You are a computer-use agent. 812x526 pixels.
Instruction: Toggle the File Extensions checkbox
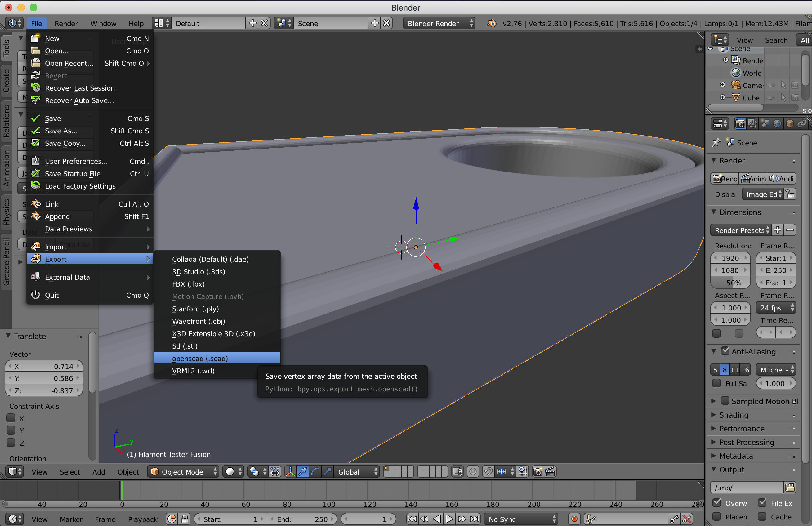click(x=762, y=502)
